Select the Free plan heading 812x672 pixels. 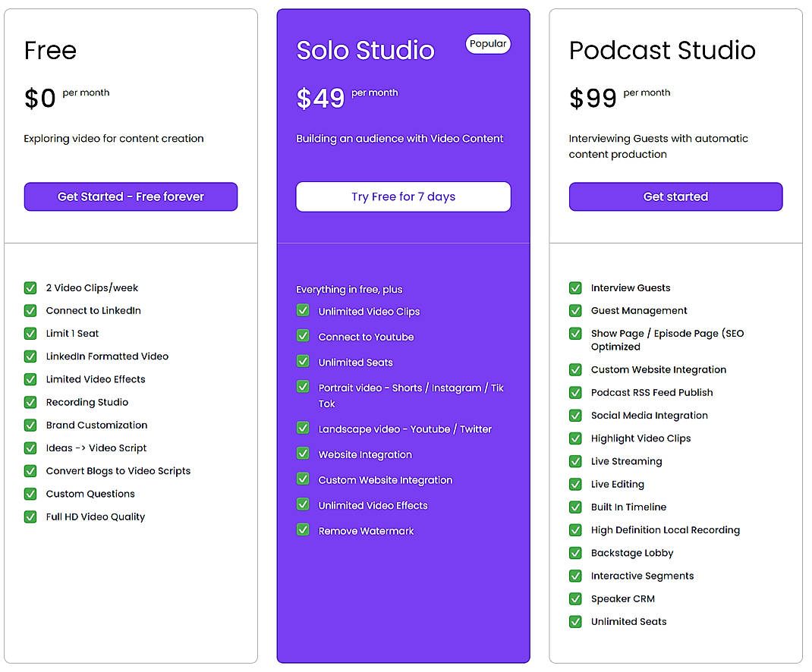coord(49,51)
